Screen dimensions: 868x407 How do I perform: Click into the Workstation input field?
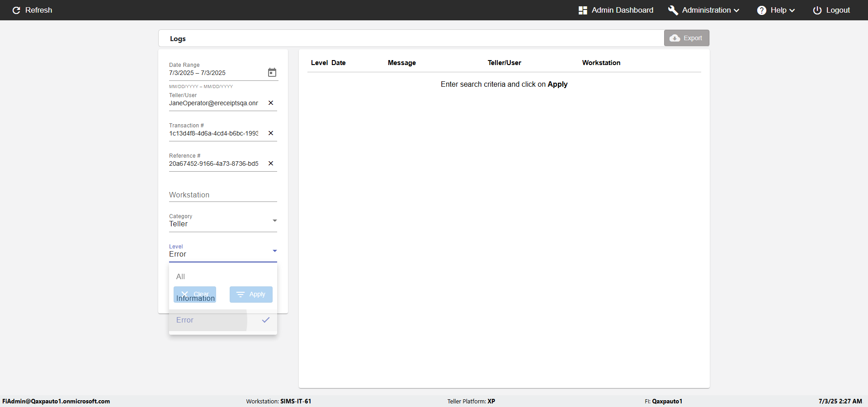pyautogui.click(x=223, y=195)
